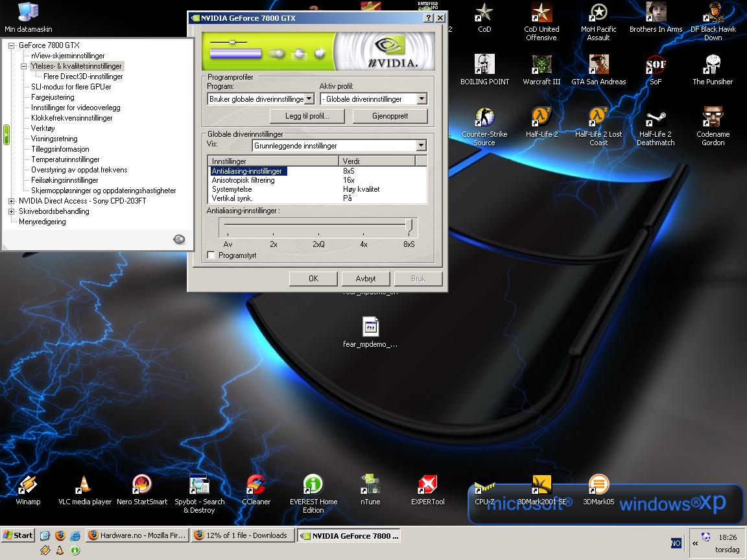Image resolution: width=747 pixels, height=560 pixels.
Task: Click the side panel collapse arrow icon
Action: point(179,239)
